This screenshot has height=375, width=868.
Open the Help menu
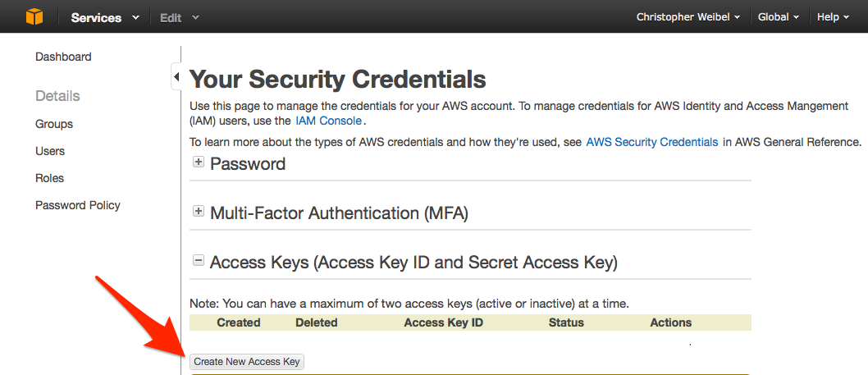click(833, 17)
